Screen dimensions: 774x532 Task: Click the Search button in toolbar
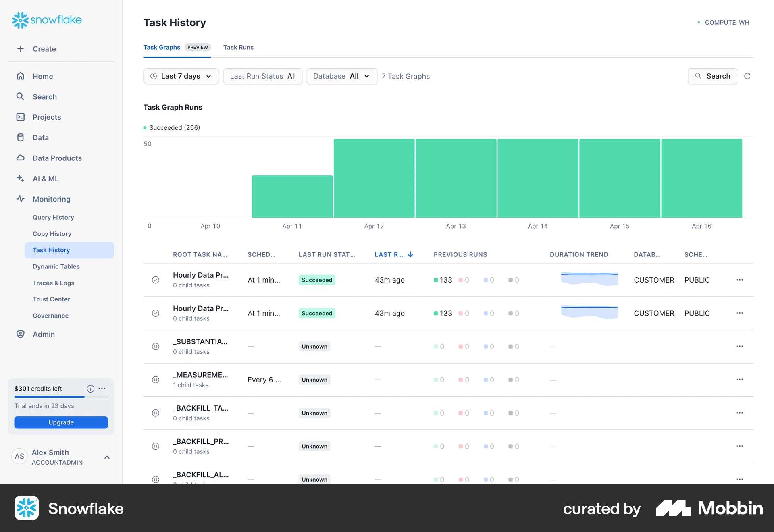pyautogui.click(x=712, y=76)
